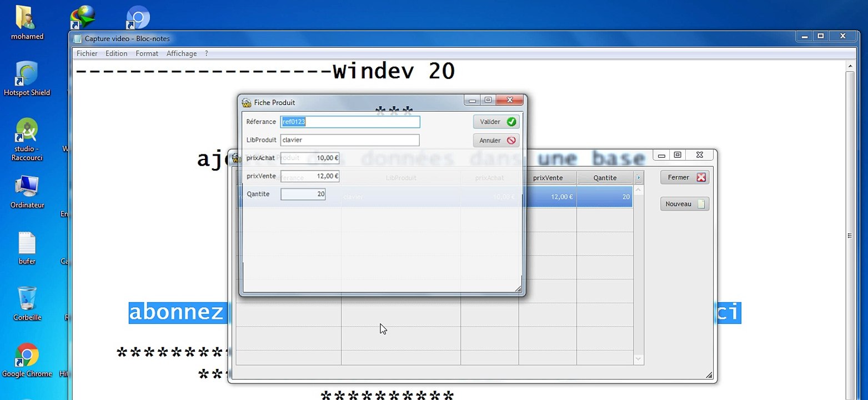Open the table column options arrow
Image resolution: width=868 pixels, height=400 pixels.
pyautogui.click(x=639, y=178)
